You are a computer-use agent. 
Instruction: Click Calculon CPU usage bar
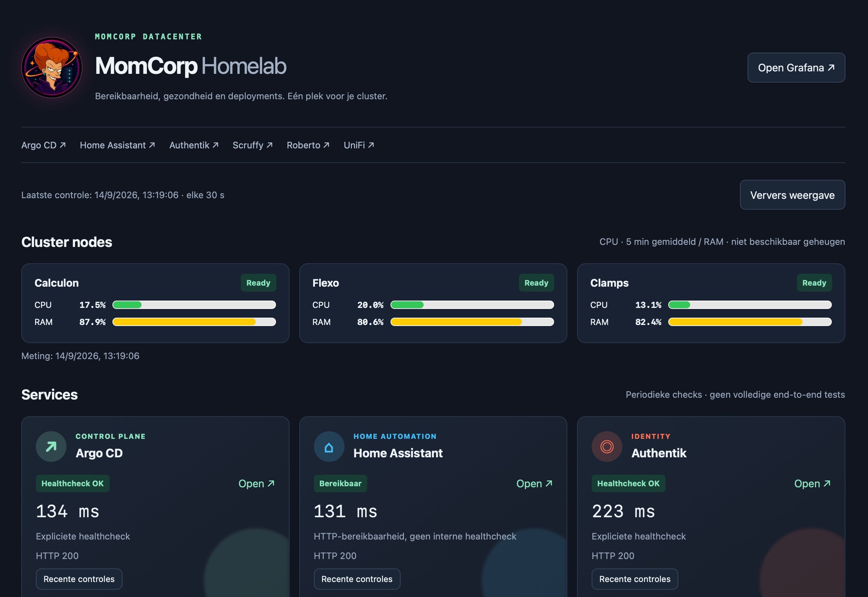click(x=194, y=305)
